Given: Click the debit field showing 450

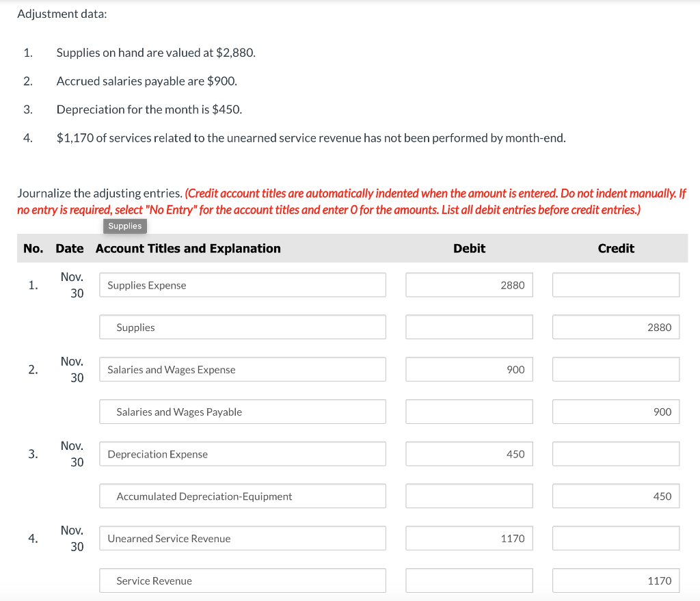Looking at the screenshot, I should click(469, 453).
